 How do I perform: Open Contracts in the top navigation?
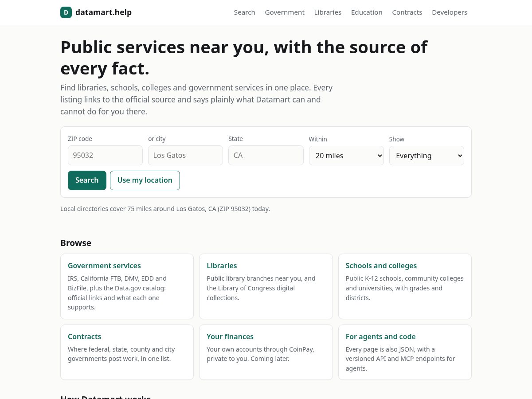tap(407, 12)
